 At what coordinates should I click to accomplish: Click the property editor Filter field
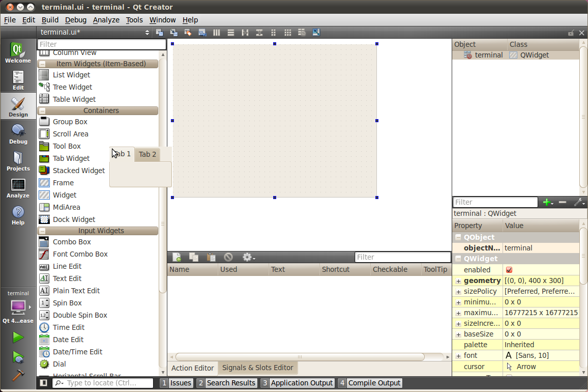495,203
